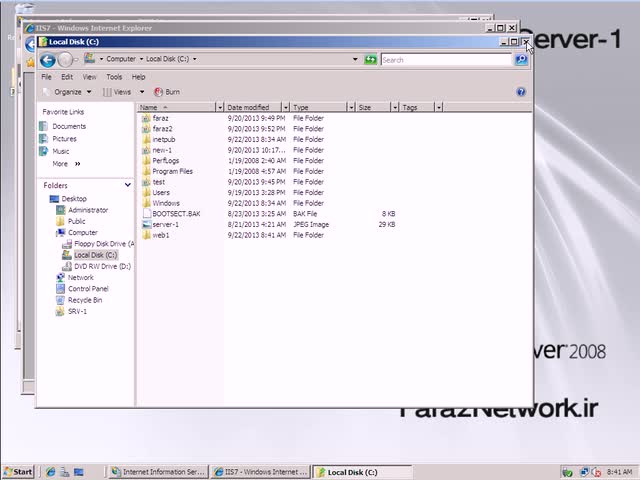640x480 pixels.
Task: Select the Windows folder icon
Action: 146,203
